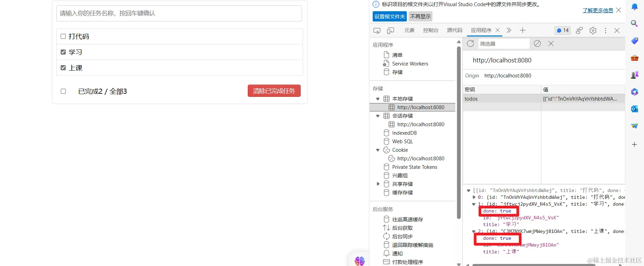The width and height of the screenshot is (644, 266).
Task: Select 本地存储 http://localhost:8080 entry
Action: [413, 107]
